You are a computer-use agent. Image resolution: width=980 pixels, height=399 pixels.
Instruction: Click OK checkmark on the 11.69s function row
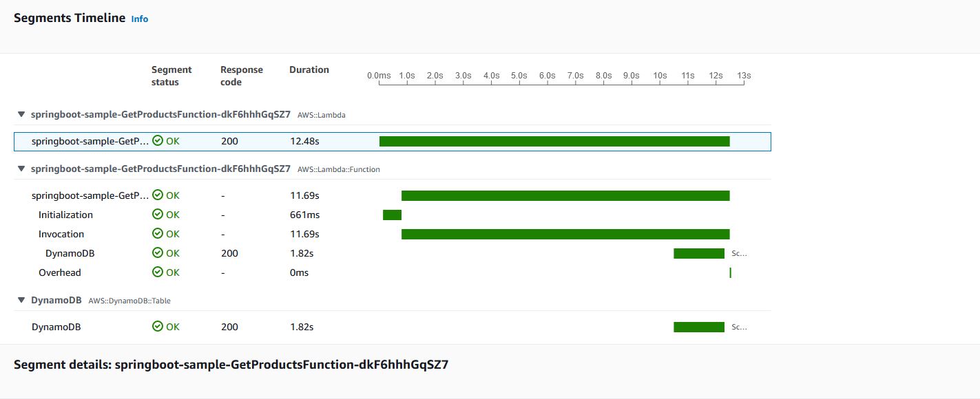click(158, 195)
